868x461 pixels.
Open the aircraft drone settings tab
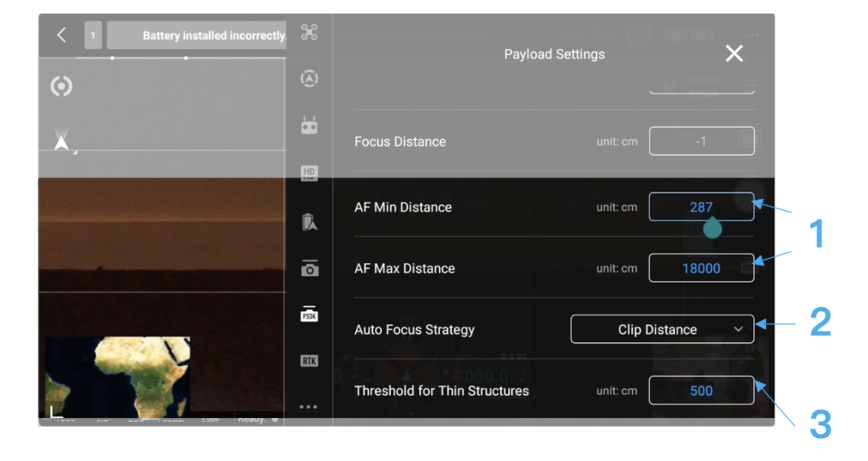[x=309, y=33]
